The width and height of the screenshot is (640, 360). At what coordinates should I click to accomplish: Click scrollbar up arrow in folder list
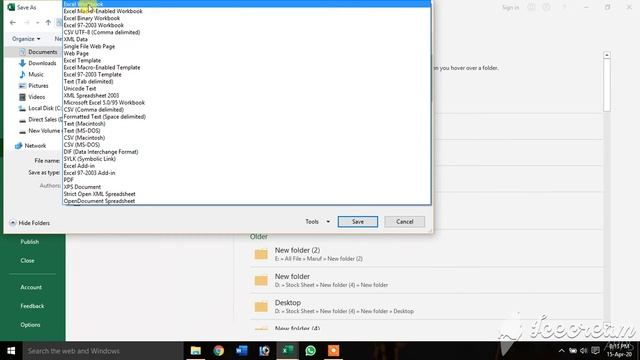pos(607,55)
